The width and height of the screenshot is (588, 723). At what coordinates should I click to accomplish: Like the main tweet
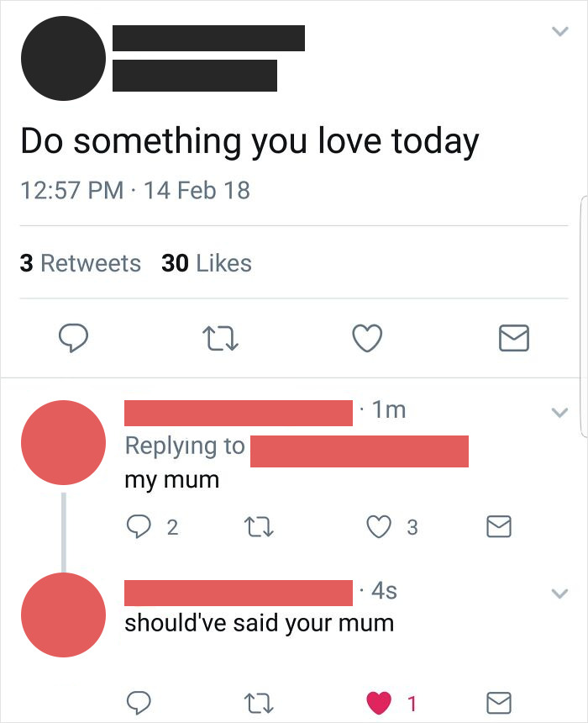coord(367,339)
